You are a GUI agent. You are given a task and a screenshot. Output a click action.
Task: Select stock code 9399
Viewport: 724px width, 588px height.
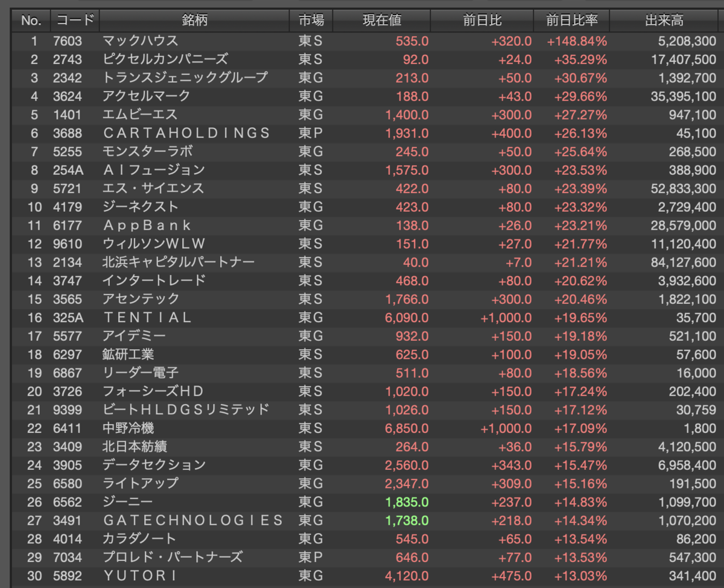click(68, 409)
